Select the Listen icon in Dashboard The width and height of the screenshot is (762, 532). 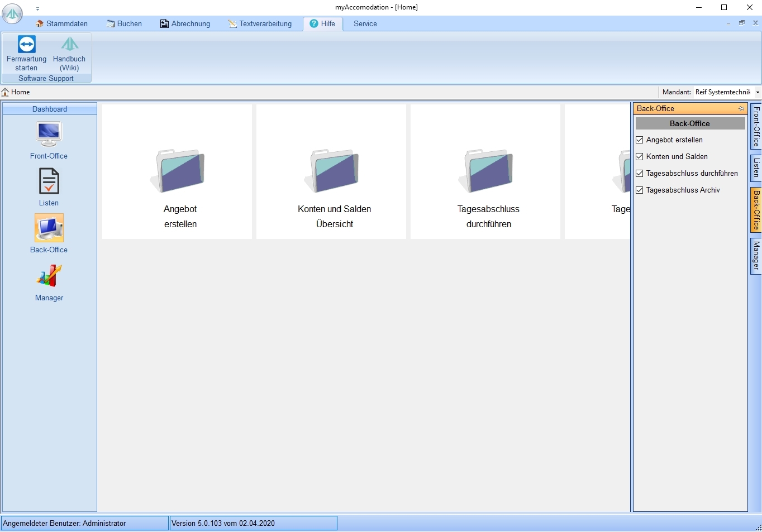pyautogui.click(x=49, y=182)
